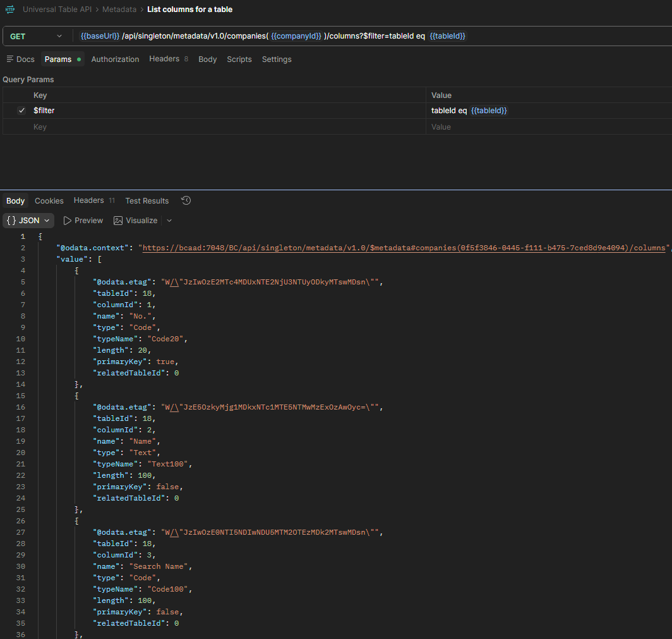Open the @odata.context URL link
This screenshot has width=672, height=639.
(x=404, y=248)
